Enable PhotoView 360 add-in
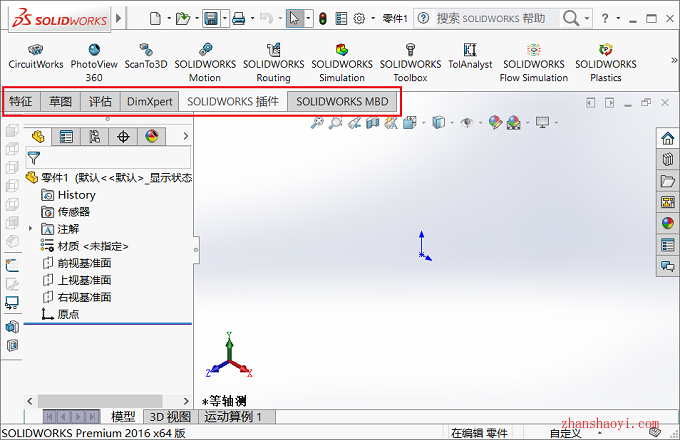The image size is (680, 440). 94,63
